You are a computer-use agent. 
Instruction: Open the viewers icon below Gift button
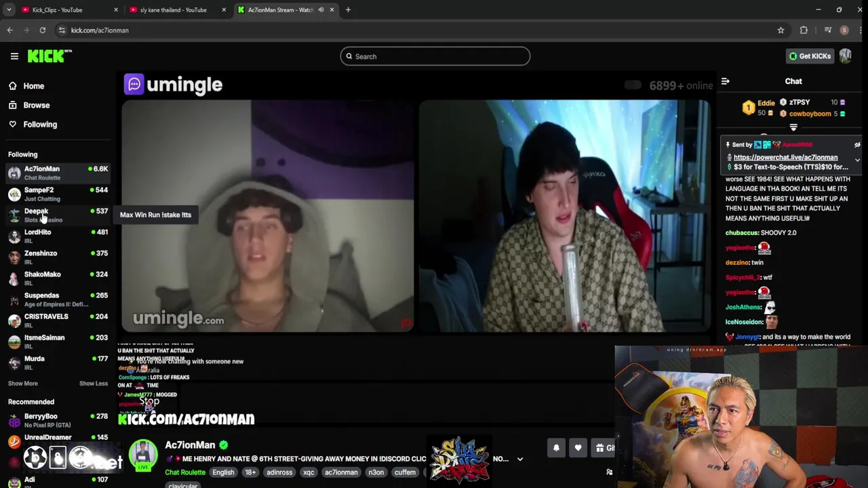(609, 472)
